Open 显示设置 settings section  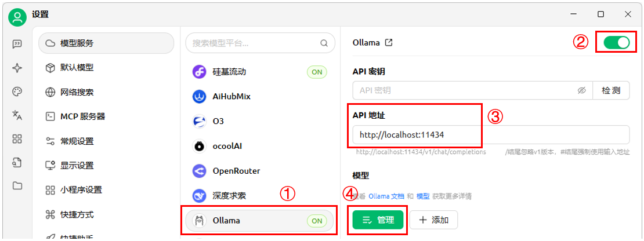pos(106,166)
